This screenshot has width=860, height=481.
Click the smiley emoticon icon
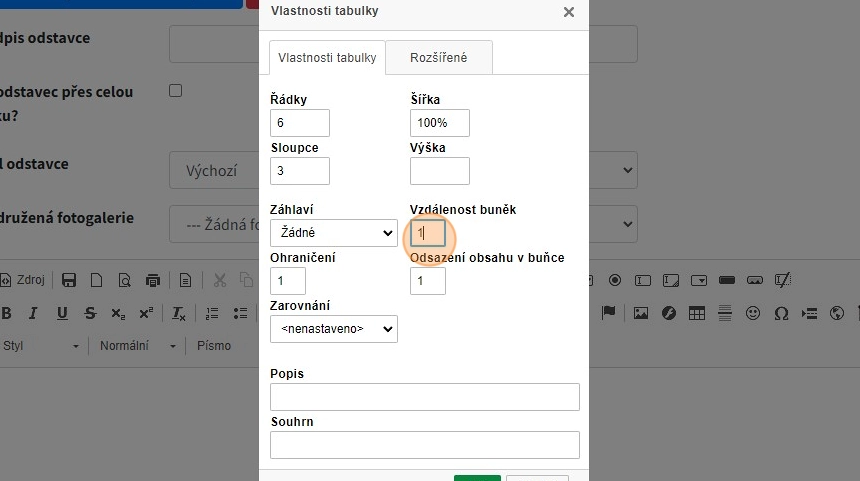pyautogui.click(x=753, y=313)
